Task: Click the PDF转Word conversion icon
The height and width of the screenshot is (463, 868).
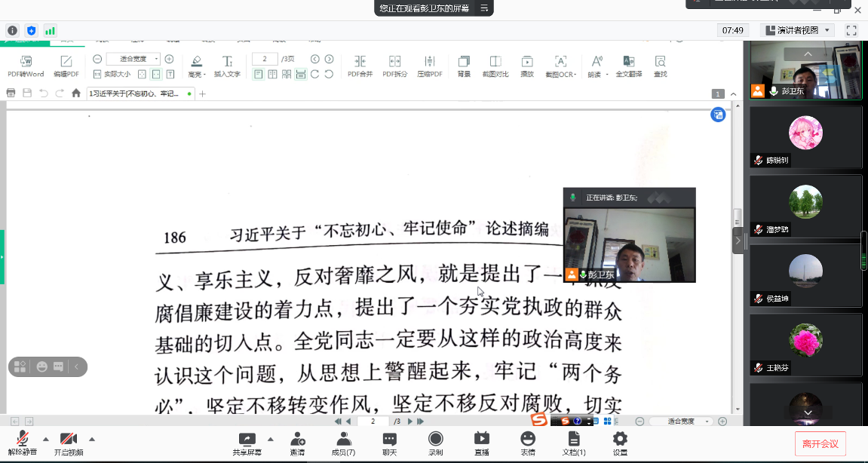Action: click(26, 63)
